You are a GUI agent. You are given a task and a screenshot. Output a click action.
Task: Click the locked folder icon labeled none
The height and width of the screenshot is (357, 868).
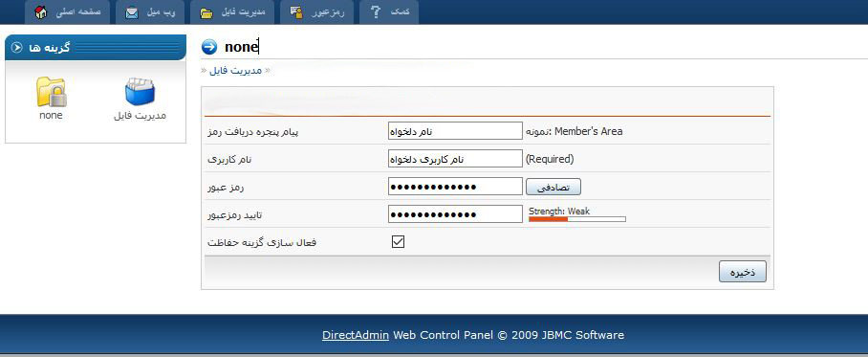pos(51,92)
